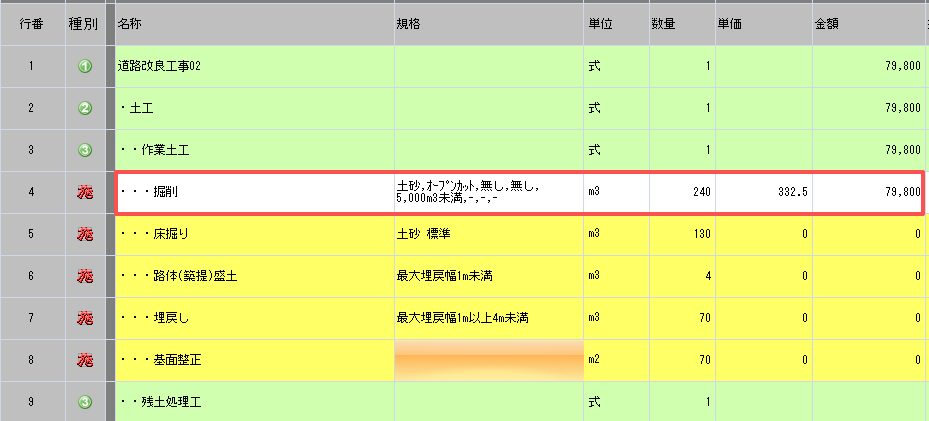
Task: Select the 単価 cell showing 332.5
Action: pos(761,192)
